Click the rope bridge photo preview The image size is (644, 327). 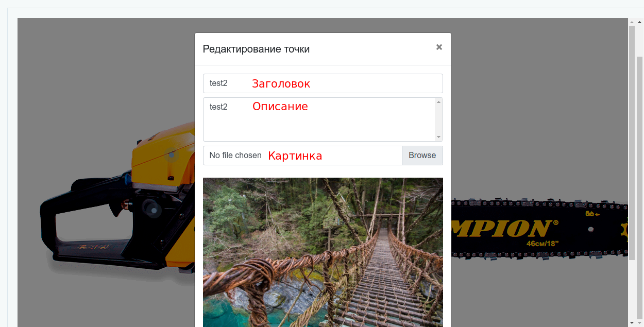click(x=323, y=252)
